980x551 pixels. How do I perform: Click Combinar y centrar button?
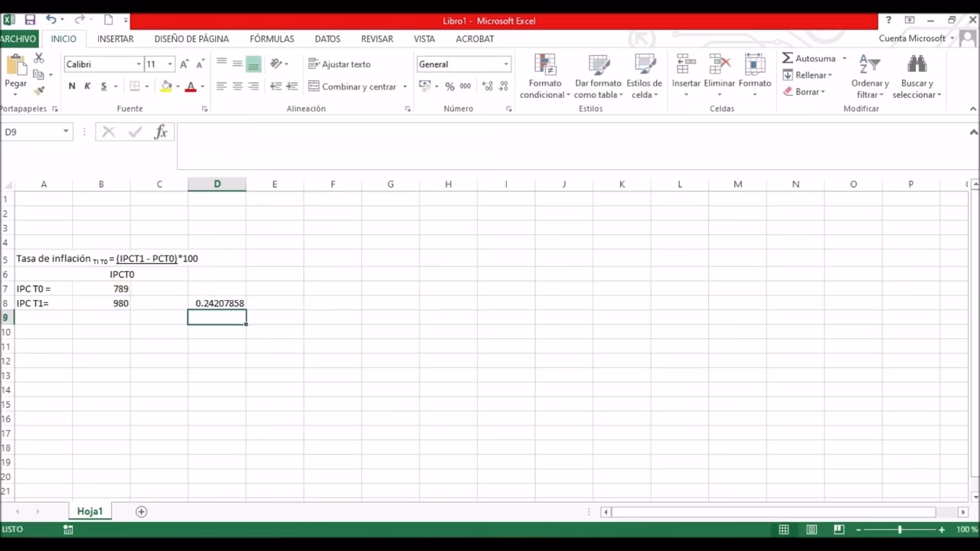[x=353, y=86]
